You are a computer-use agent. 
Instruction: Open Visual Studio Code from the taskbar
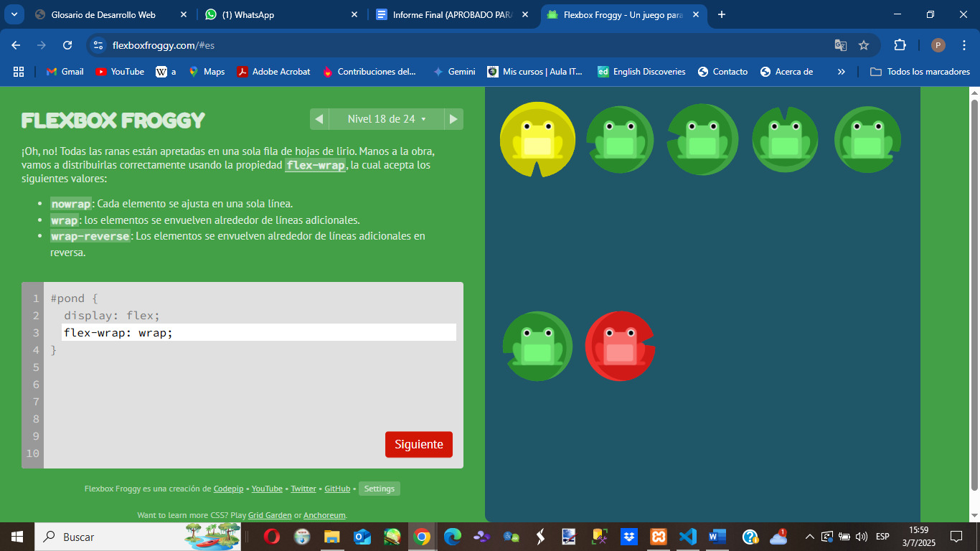point(688,537)
